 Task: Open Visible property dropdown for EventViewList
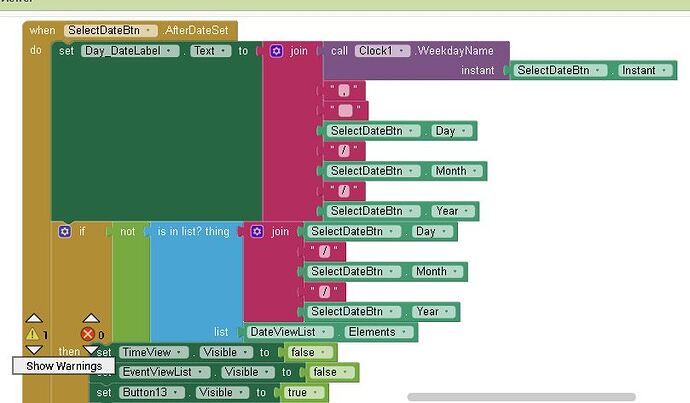pos(248,372)
